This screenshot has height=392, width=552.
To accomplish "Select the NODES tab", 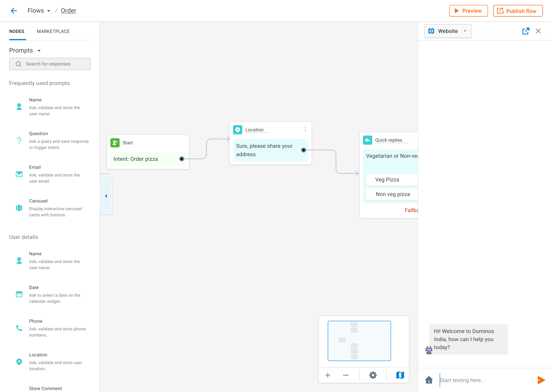I will pos(17,31).
